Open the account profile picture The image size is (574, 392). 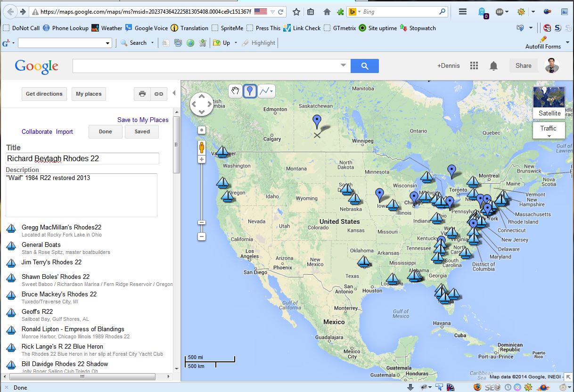pos(552,66)
